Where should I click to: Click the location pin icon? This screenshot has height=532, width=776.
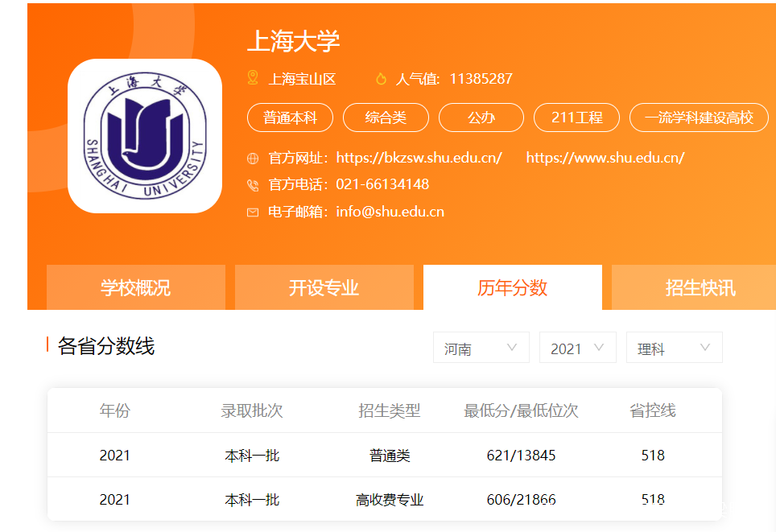[253, 78]
